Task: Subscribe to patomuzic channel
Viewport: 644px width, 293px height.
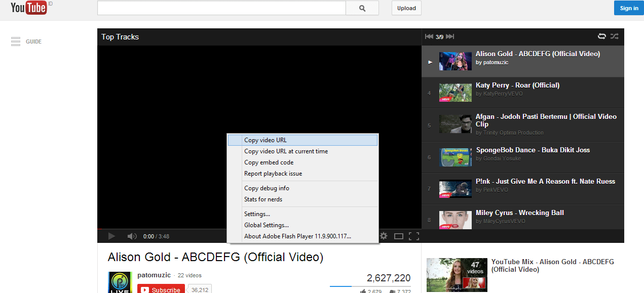Action: coord(161,289)
